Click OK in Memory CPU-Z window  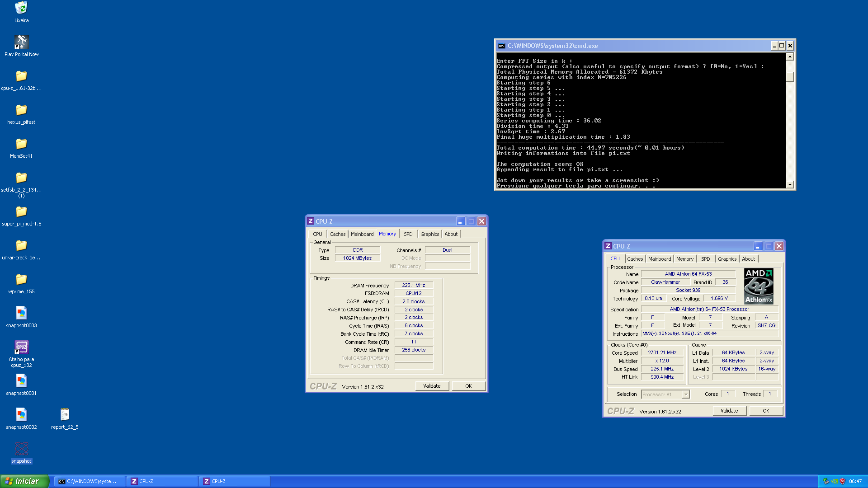[x=468, y=386]
